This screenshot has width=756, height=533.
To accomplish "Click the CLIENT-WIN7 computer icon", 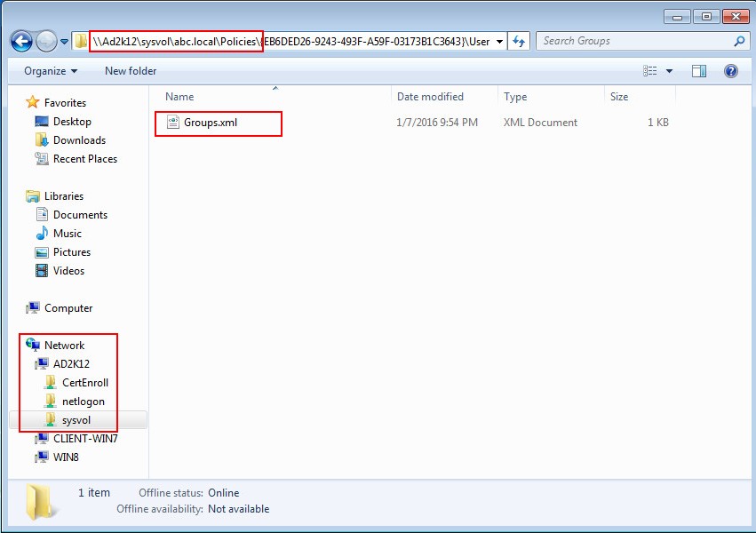I will coord(42,438).
